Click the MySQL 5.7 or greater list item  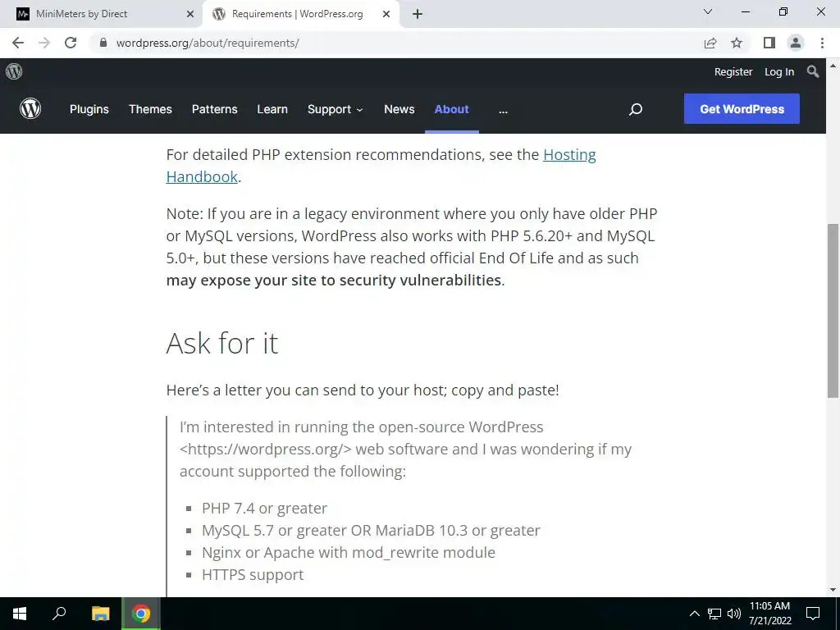click(371, 531)
